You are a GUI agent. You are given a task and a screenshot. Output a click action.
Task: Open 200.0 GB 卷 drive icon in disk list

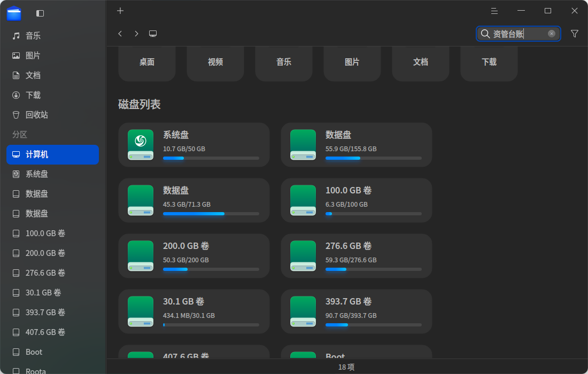coord(141,255)
